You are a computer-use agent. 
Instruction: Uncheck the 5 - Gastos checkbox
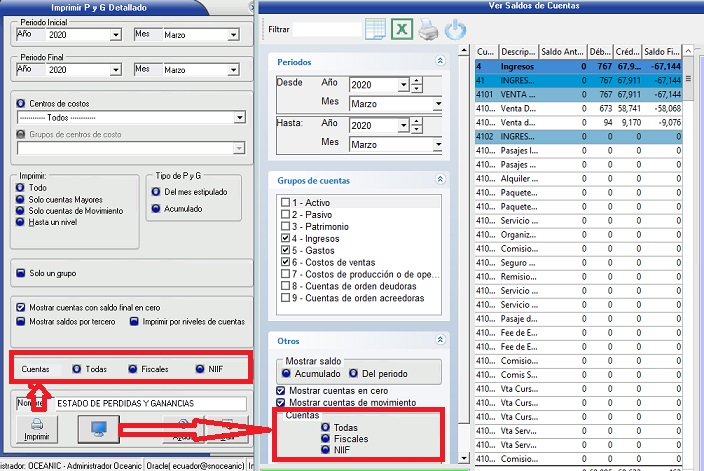(286, 251)
